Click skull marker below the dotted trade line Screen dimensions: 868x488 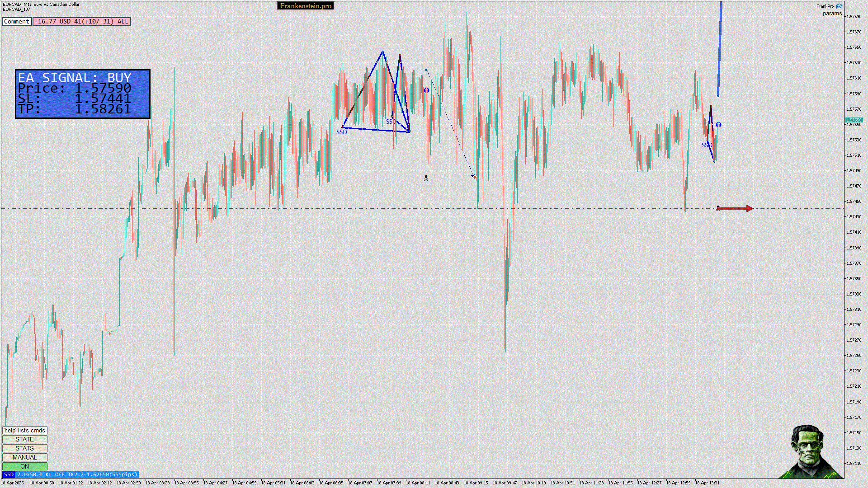426,178
